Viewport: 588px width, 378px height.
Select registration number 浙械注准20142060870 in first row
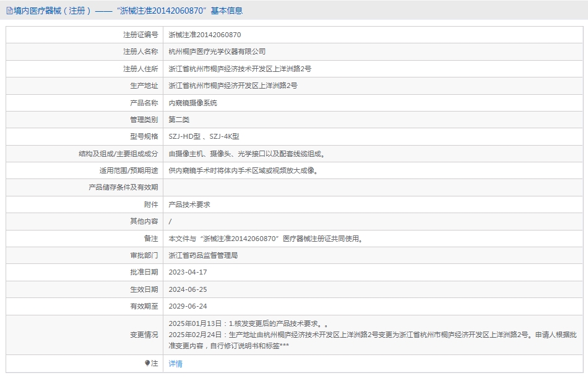point(205,35)
